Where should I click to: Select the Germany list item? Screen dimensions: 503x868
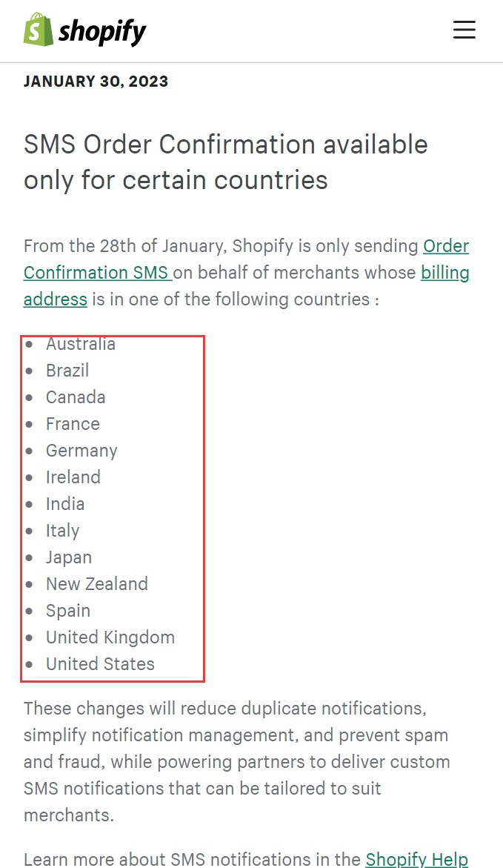[81, 451]
